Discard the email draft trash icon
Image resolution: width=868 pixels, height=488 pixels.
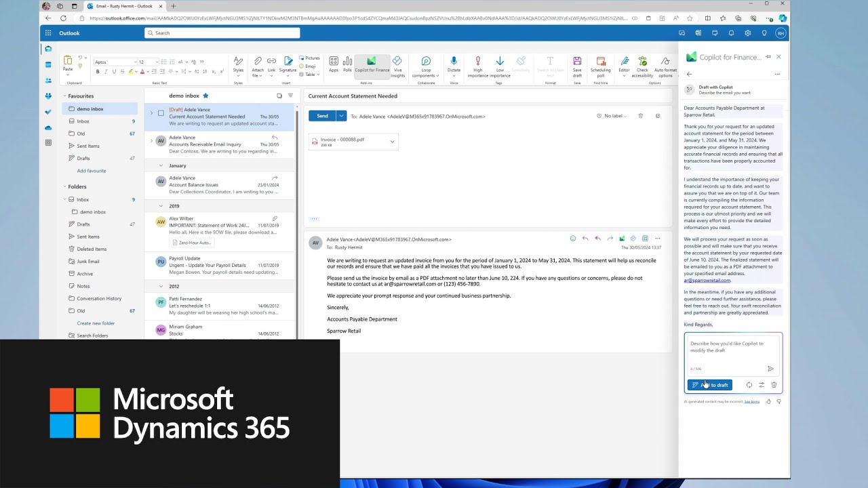[641, 116]
